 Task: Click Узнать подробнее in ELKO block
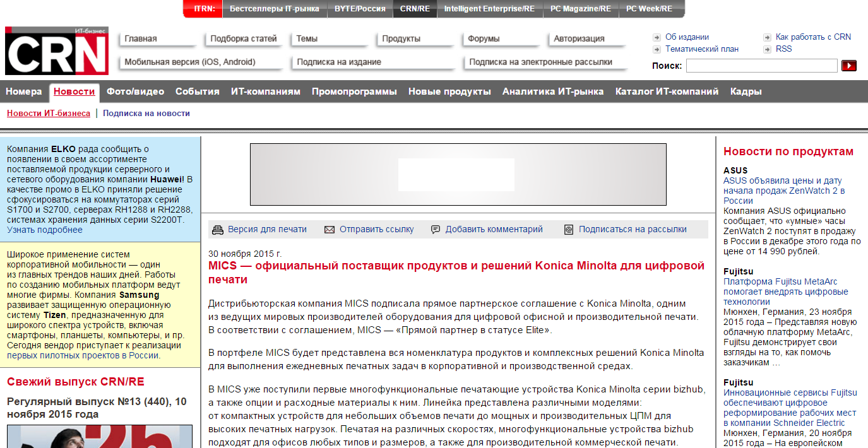(x=45, y=230)
